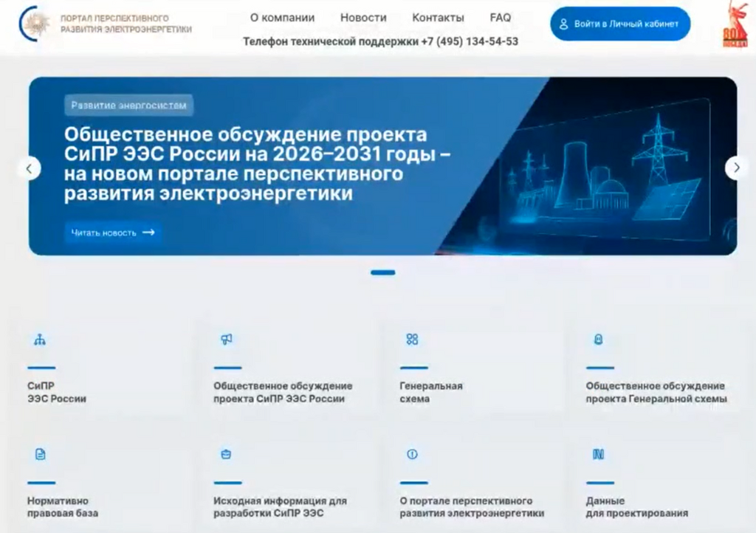Click the hierarchy icon above СиПР ЭЭС России
The image size is (756, 533).
40,340
